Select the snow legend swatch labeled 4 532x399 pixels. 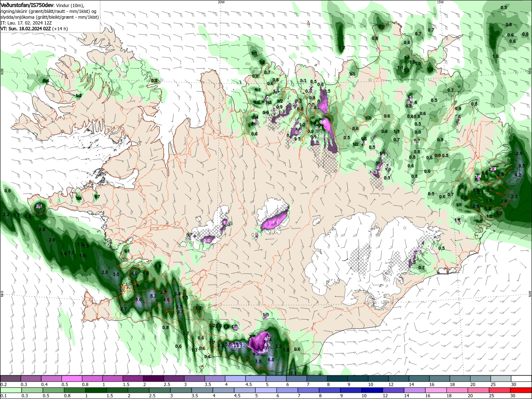click(x=235, y=379)
